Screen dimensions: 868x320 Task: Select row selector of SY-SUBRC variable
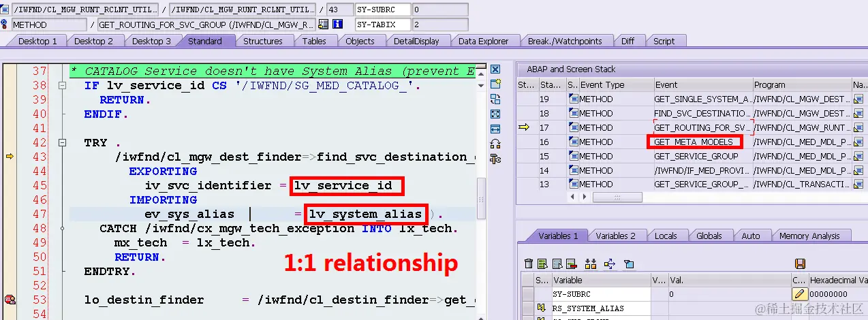[527, 294]
